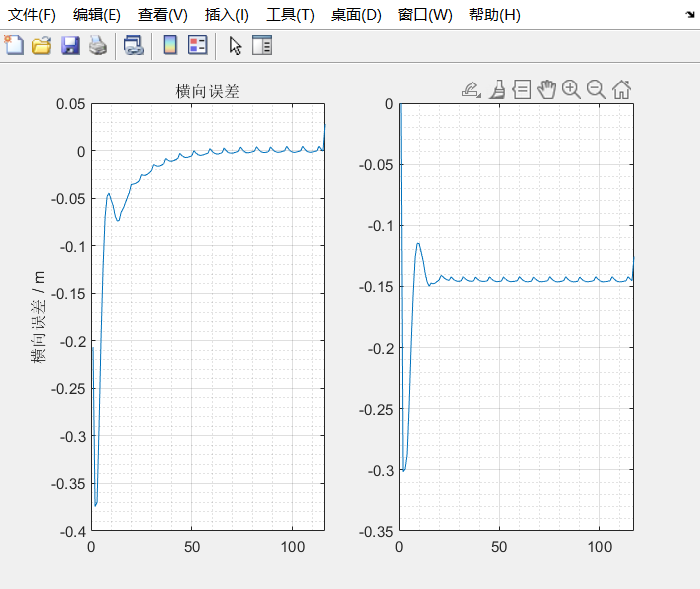Open the Property Inspector icon
This screenshot has width=700, height=589.
click(262, 45)
